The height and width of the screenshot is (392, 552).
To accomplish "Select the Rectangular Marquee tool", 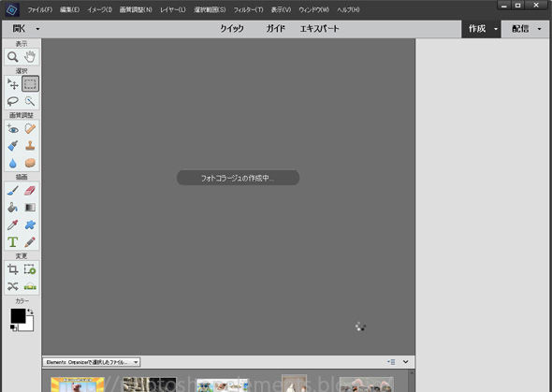I will [30, 84].
